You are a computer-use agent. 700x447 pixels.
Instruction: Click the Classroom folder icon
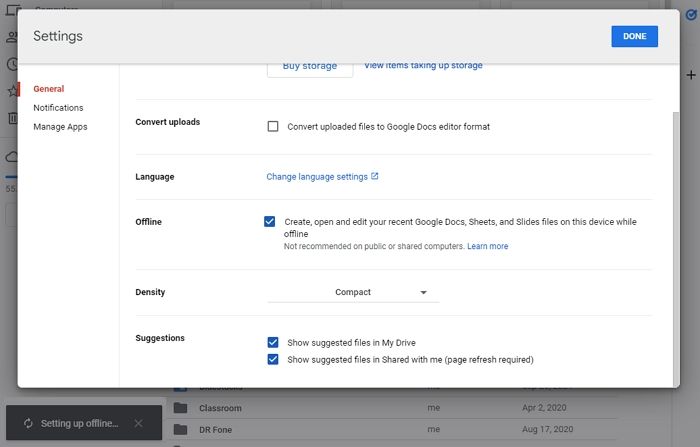pos(180,408)
